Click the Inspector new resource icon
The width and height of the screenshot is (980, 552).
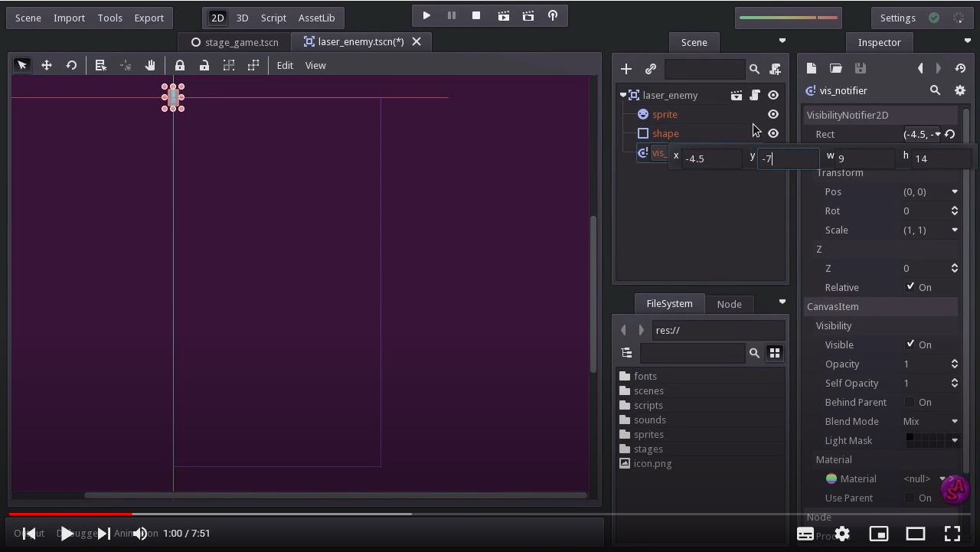pyautogui.click(x=812, y=68)
